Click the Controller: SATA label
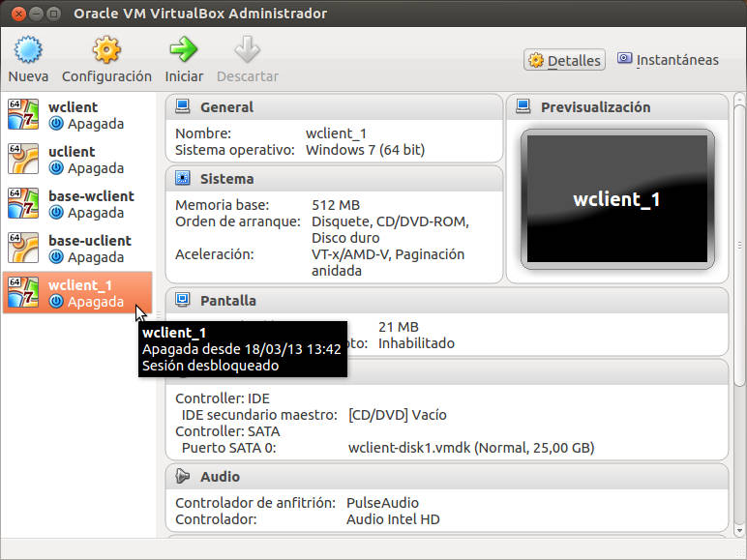Viewport: 747px width, 560px height. coord(227,431)
